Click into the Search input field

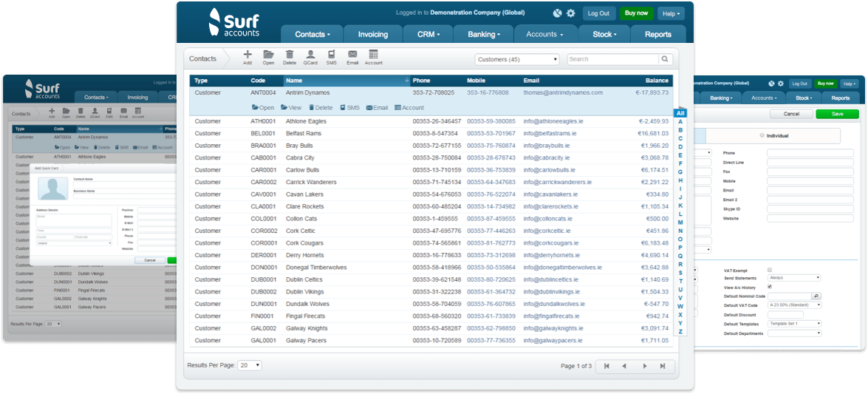point(613,59)
